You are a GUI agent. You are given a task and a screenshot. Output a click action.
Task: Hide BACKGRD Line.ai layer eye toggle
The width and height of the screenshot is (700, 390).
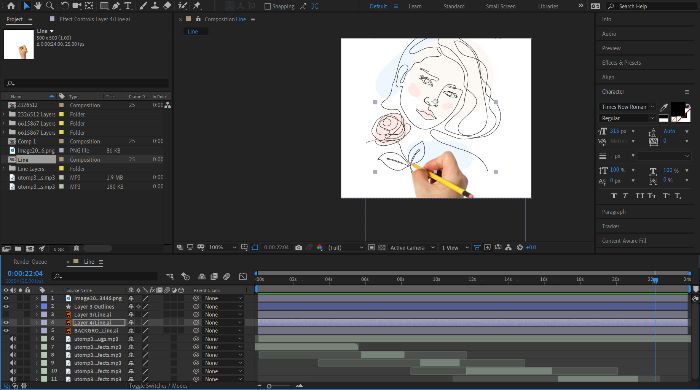point(6,330)
